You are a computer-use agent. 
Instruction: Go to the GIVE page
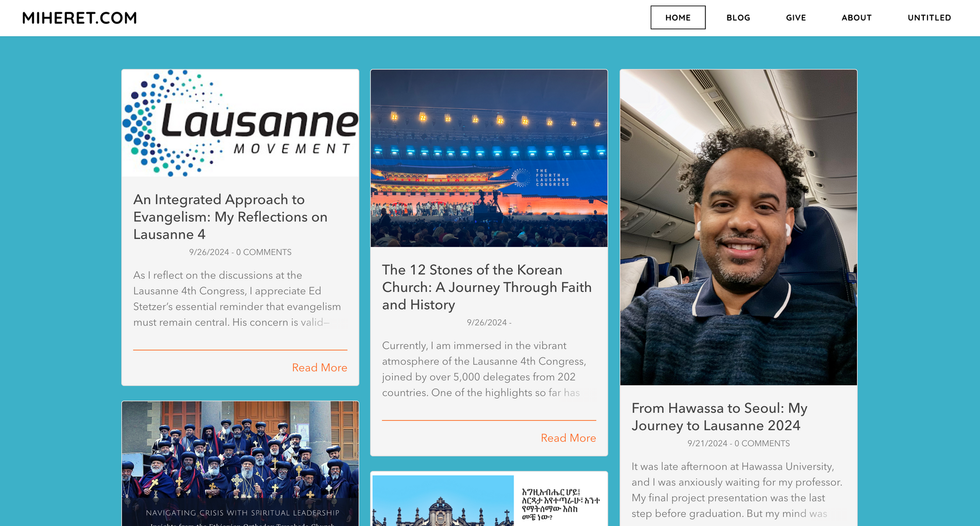click(796, 17)
